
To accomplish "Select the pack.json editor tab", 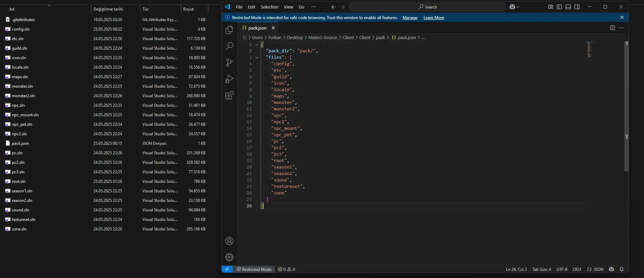I will [257, 28].
